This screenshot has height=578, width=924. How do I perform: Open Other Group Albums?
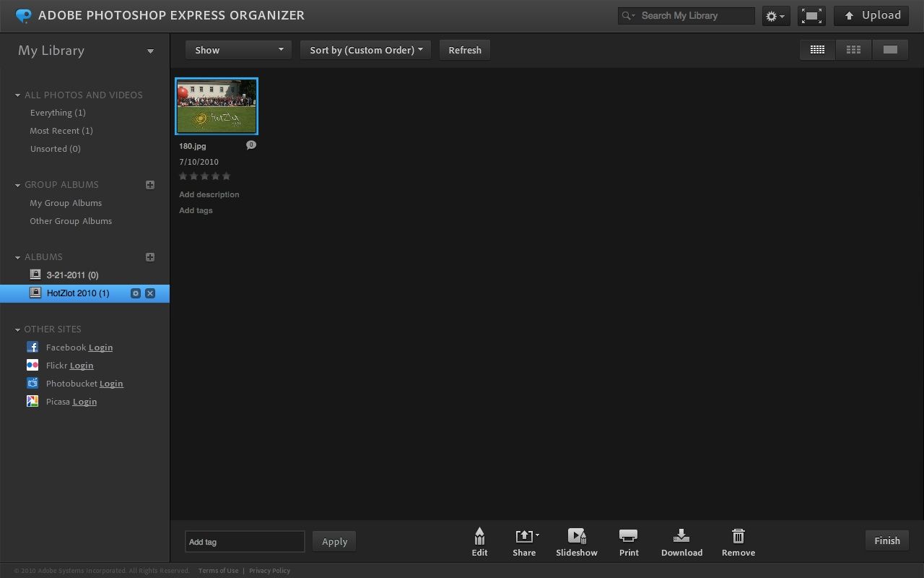[71, 221]
